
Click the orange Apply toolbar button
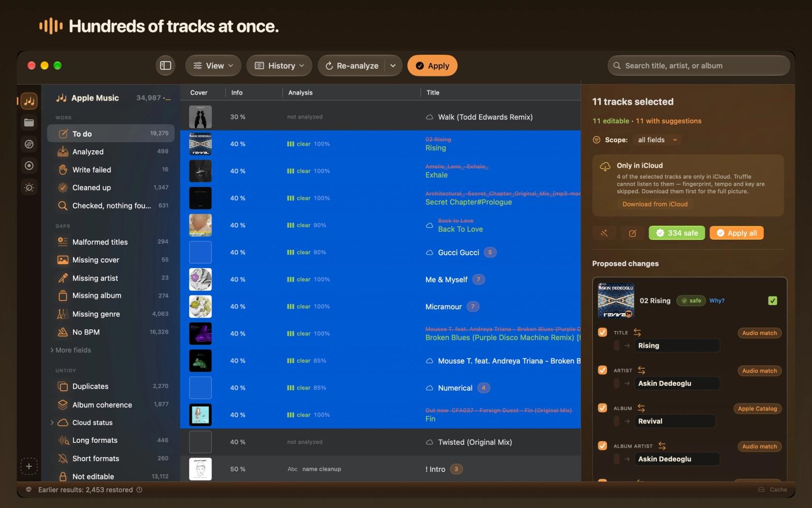pyautogui.click(x=432, y=66)
